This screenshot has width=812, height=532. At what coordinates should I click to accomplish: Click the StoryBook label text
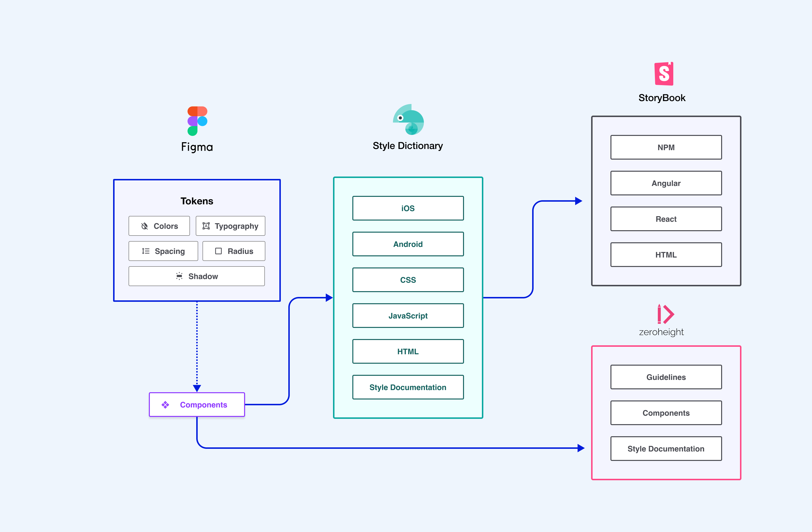[x=662, y=98]
